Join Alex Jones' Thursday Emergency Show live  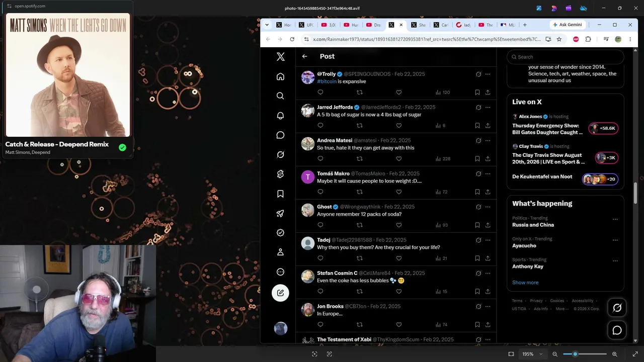[566, 126]
